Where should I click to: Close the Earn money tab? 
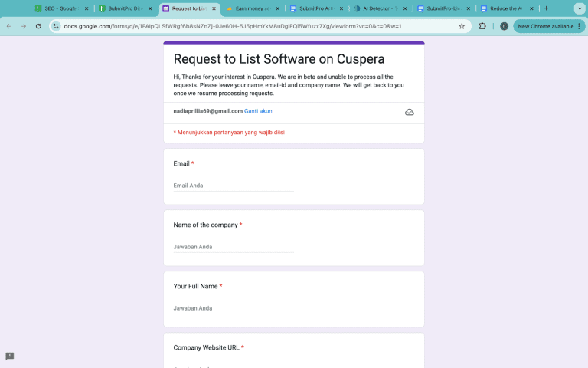[x=277, y=8]
